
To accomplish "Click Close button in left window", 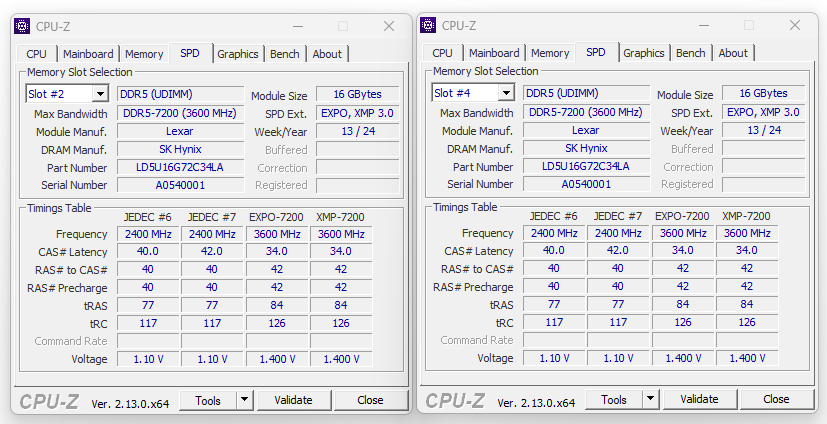I will tap(370, 400).
